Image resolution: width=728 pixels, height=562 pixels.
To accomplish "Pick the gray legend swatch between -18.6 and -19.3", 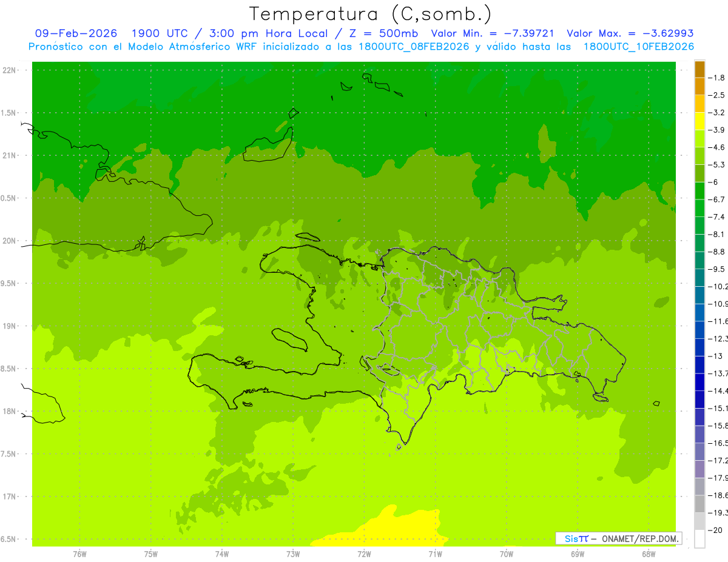I will pos(699,504).
